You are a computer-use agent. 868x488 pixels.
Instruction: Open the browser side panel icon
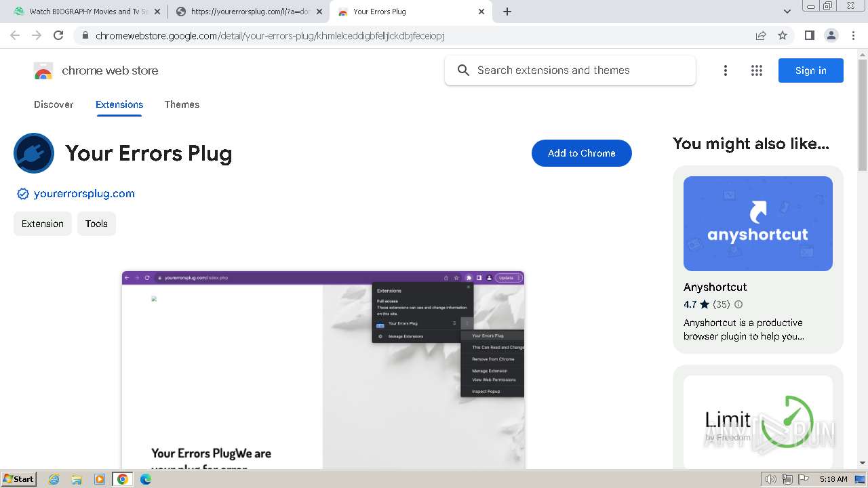pos(809,35)
